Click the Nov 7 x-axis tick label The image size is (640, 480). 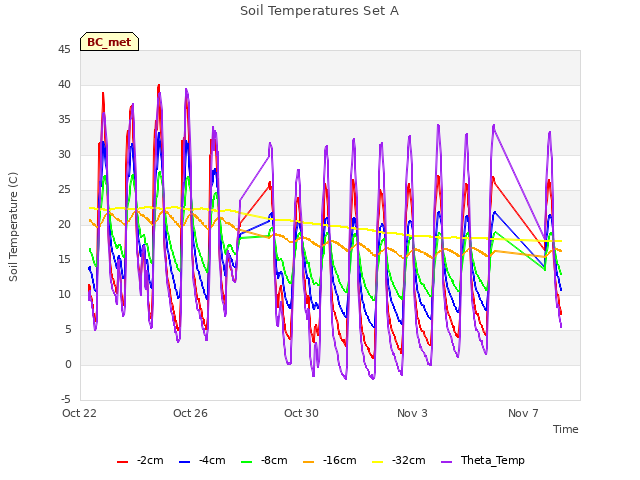coord(523,413)
